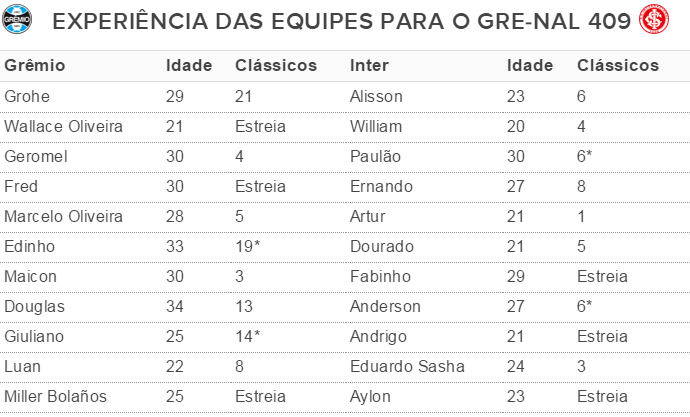Click Douglas's age value 34
This screenshot has width=690, height=417.
175,306
